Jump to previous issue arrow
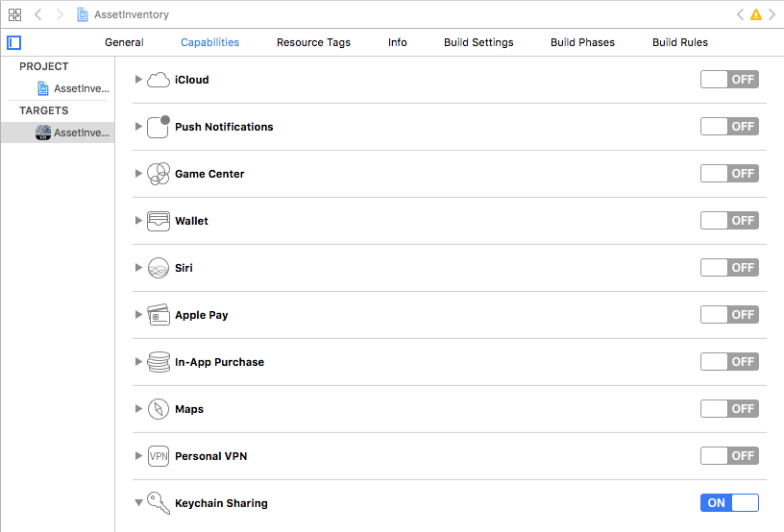 pyautogui.click(x=740, y=14)
